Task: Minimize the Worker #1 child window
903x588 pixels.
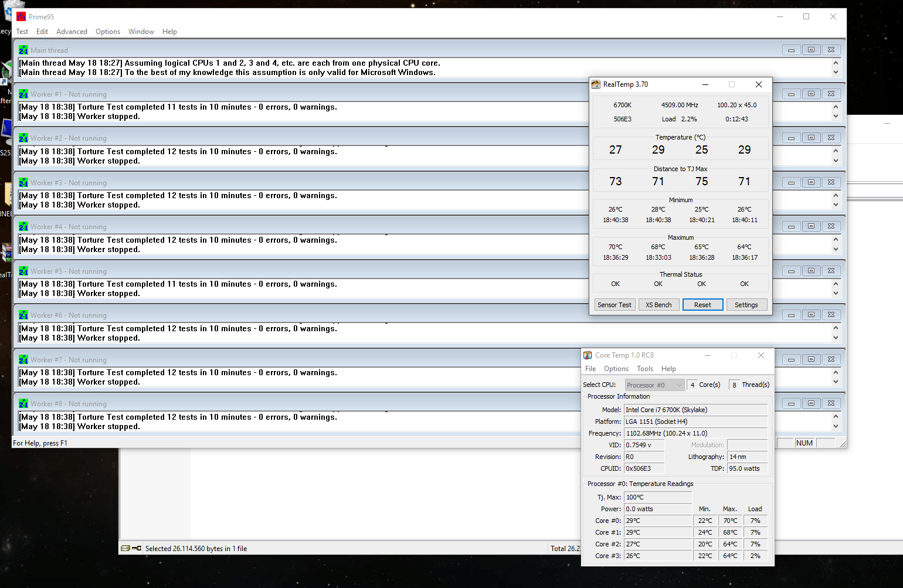Action: point(792,94)
